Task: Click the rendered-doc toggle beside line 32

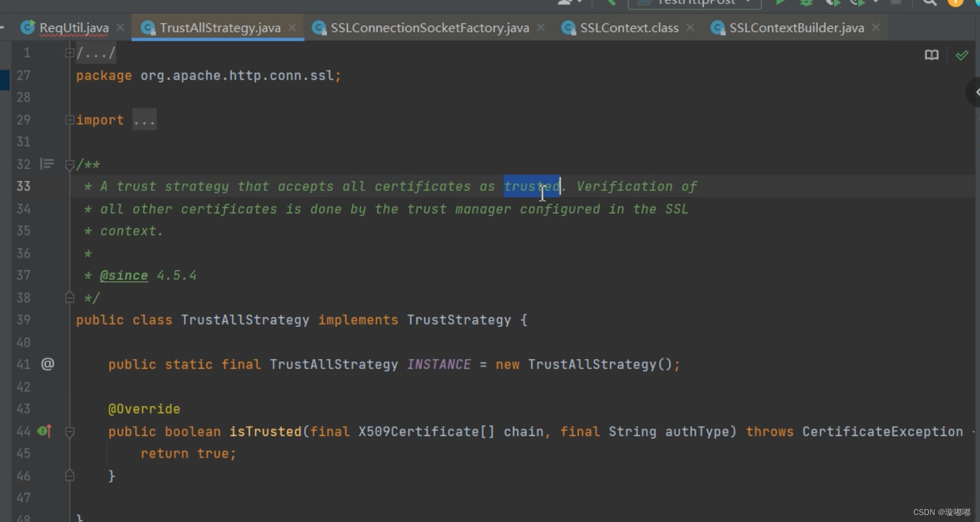Action: pos(46,164)
